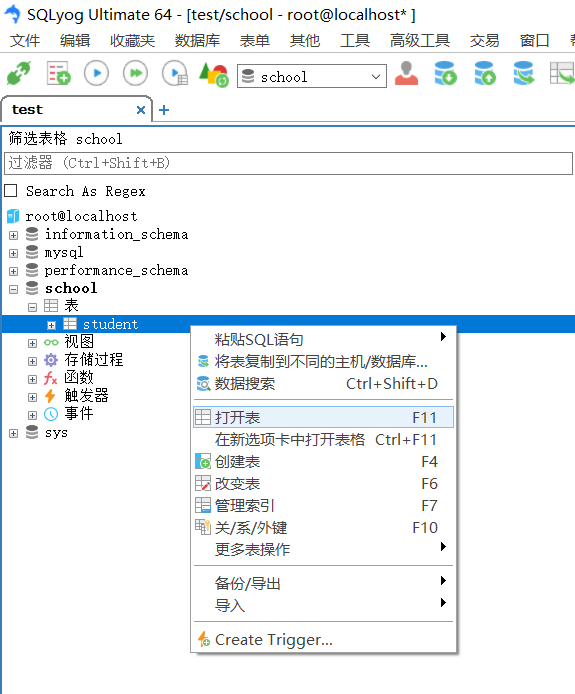The width and height of the screenshot is (575, 694).
Task: Enable Search As Regex checkbox
Action: 11,191
